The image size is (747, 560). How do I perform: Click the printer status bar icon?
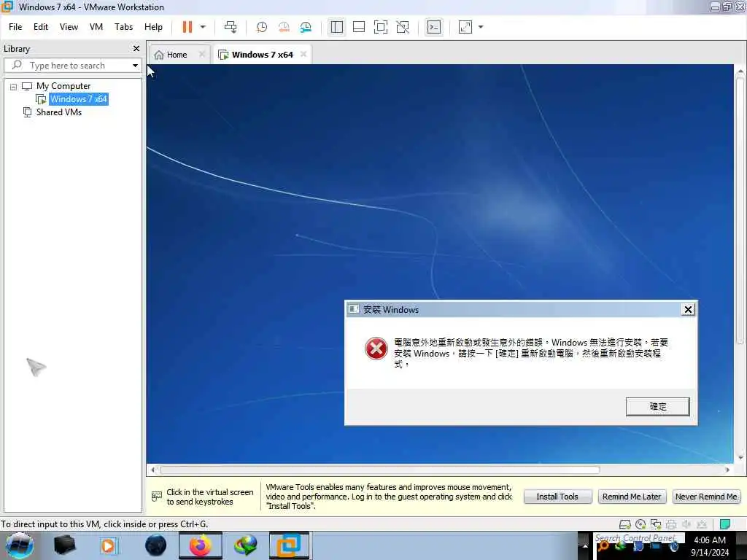671,524
